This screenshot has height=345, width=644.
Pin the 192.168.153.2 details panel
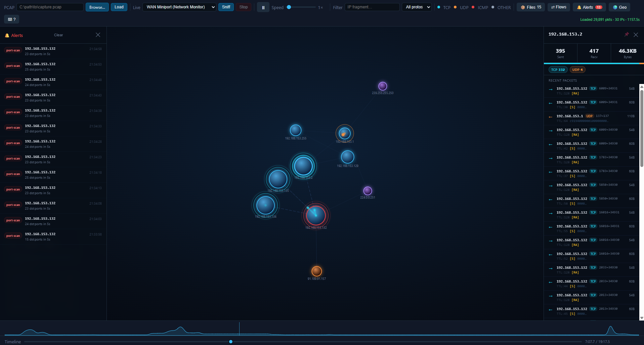626,35
